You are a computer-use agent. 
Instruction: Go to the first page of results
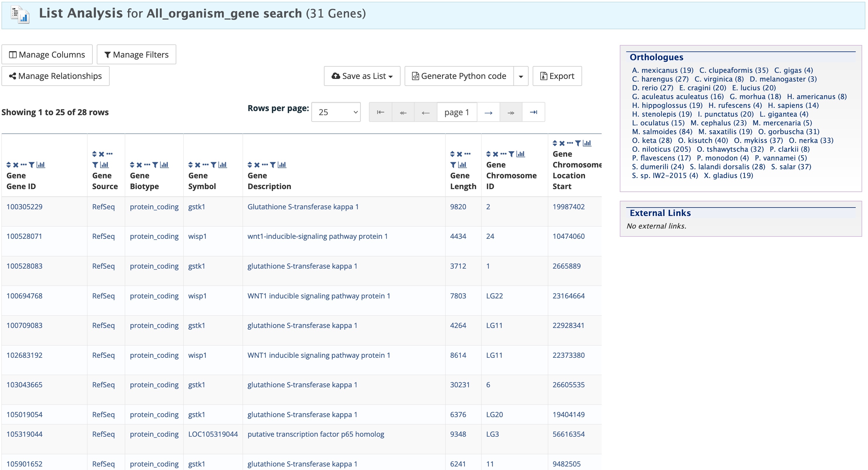click(380, 112)
